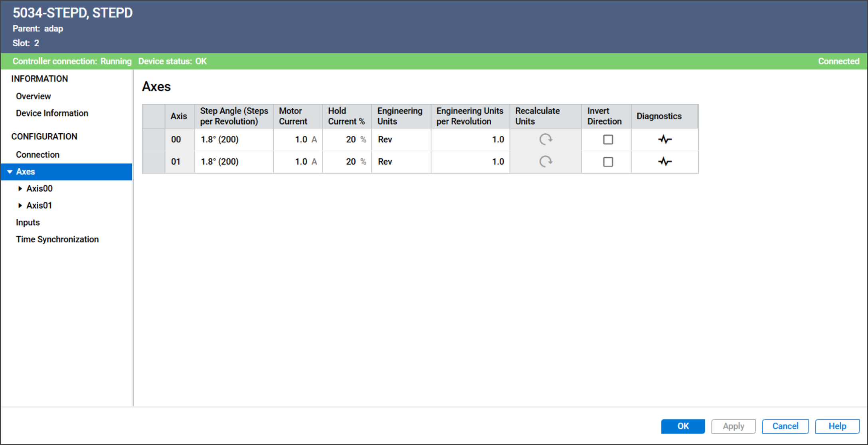Click the 'Connected' status text
Image resolution: width=868 pixels, height=445 pixels.
[838, 61]
